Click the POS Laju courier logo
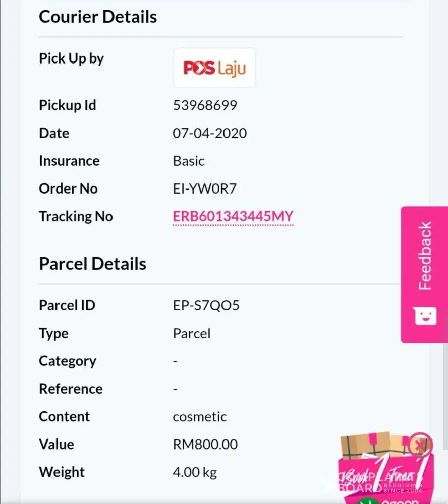 [x=214, y=68]
